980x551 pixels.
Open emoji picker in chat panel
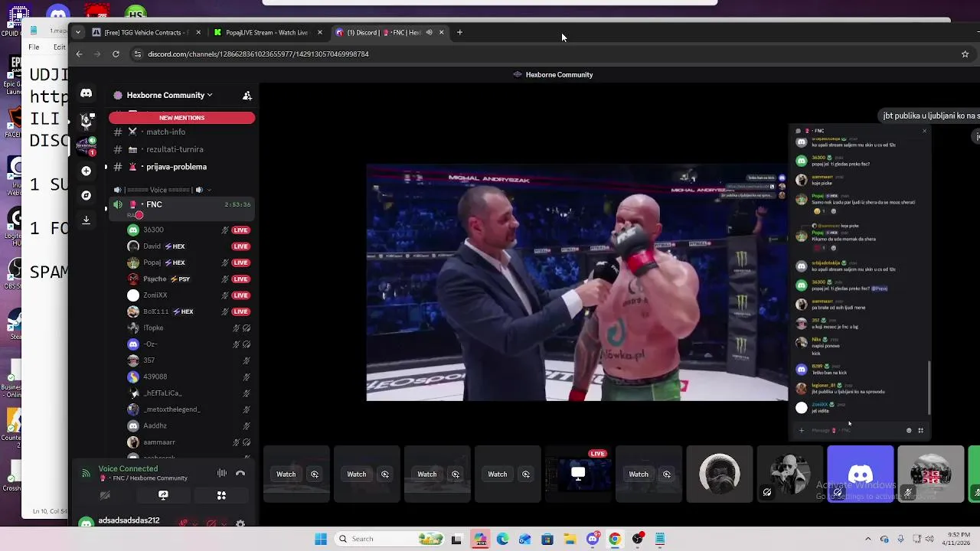click(909, 430)
